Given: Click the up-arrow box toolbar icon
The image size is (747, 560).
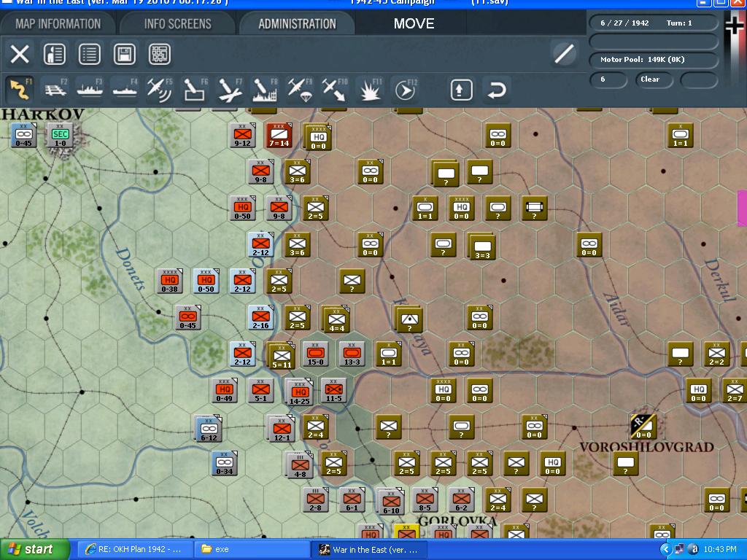Looking at the screenshot, I should tap(461, 90).
